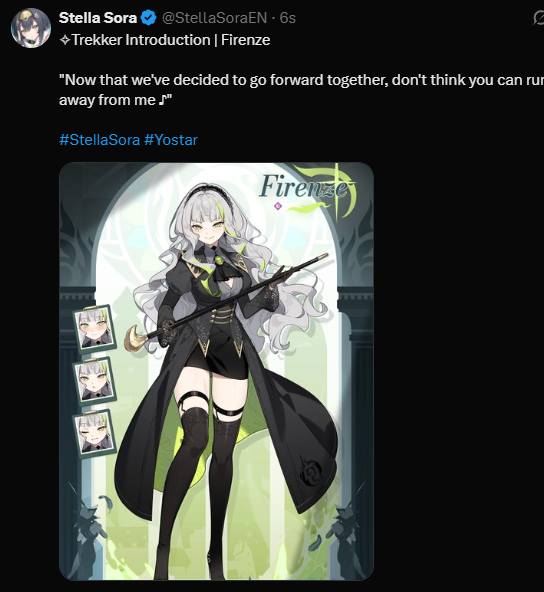Viewport: 544px width, 592px height.
Task: Open the tweet via 6s timestamp
Action: coord(287,18)
